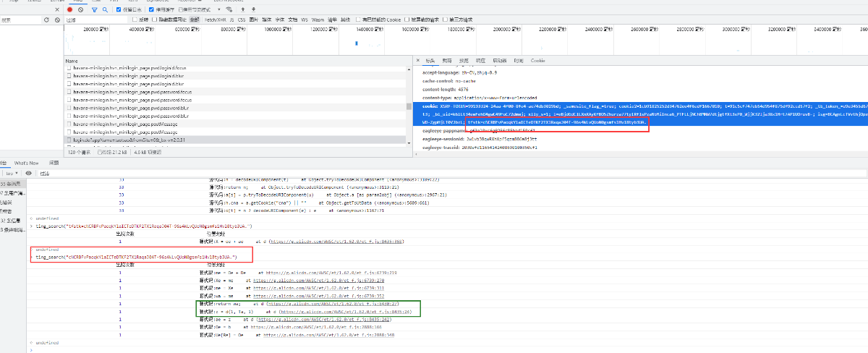Viewport: 868px width, 353px height.
Task: Clear the search results
Action: (57, 20)
